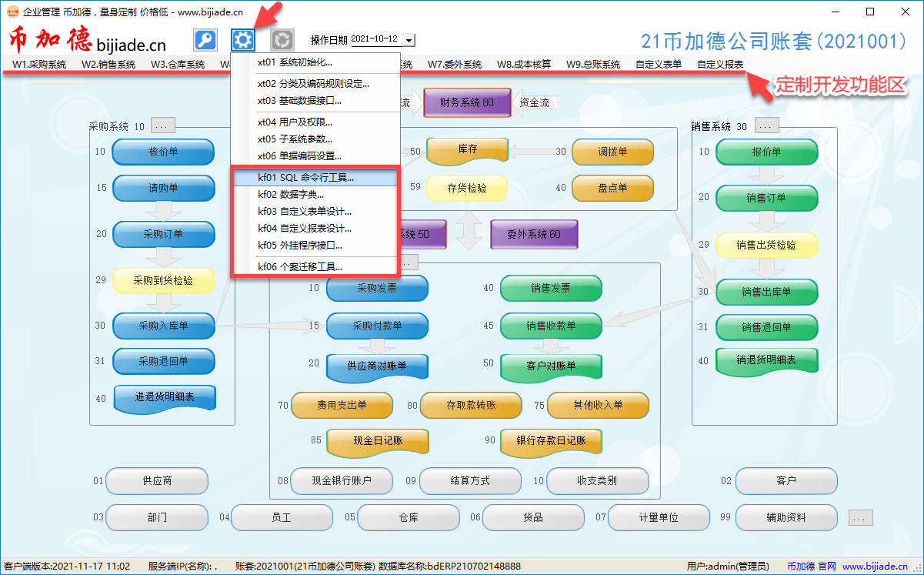This screenshot has height=575, width=924.
Task: Click the 供应商 master data button
Action: pos(157,481)
